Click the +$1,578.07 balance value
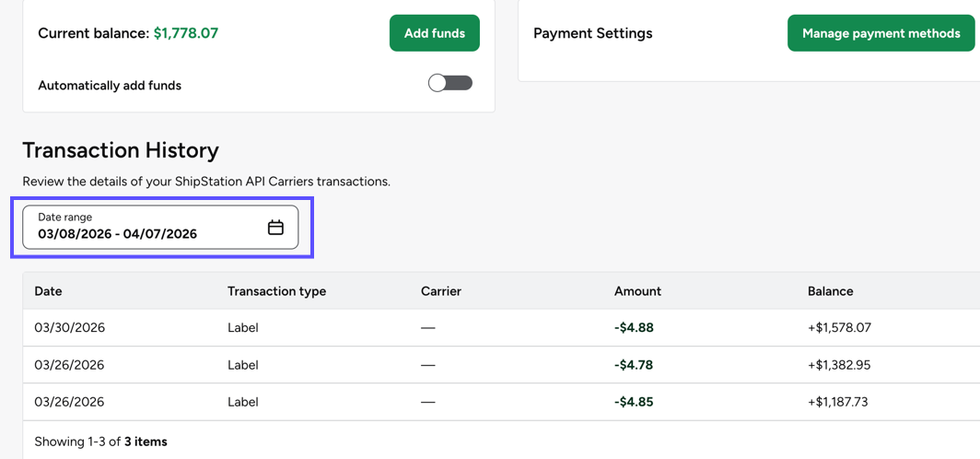The image size is (980, 459). pos(839,328)
